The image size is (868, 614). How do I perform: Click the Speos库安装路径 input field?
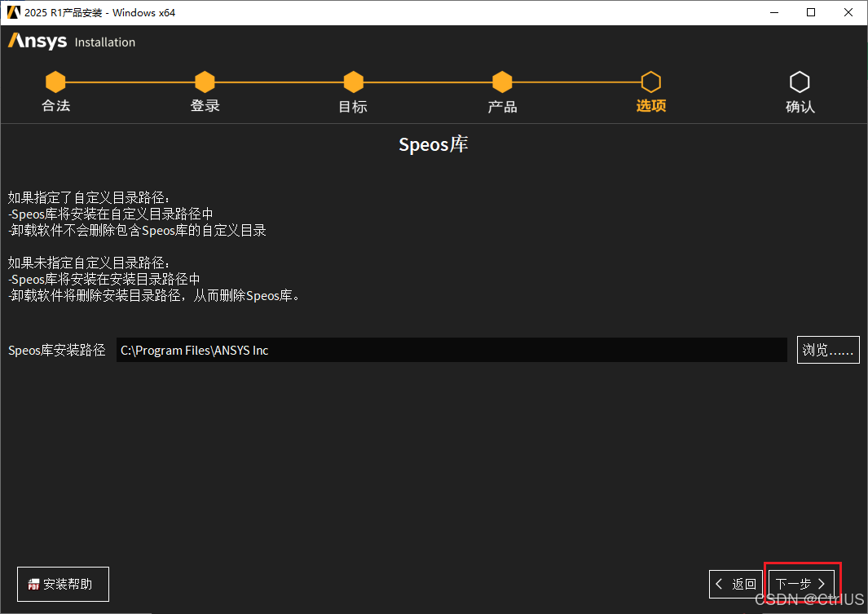[452, 350]
